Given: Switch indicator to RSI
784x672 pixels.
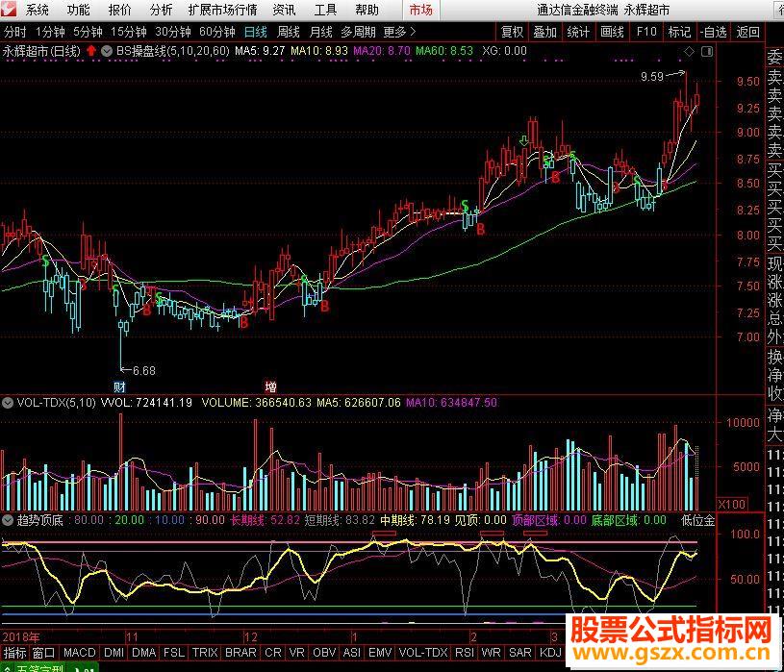Looking at the screenshot, I should tap(465, 653).
